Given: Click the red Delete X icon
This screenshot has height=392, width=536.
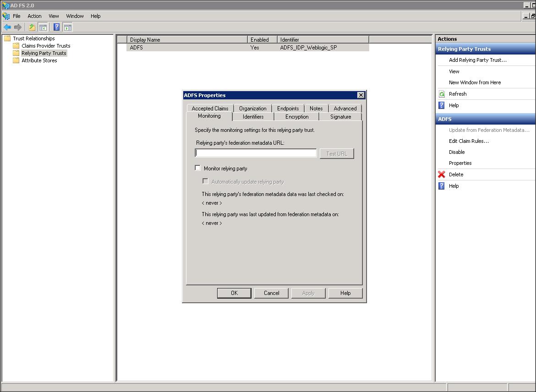Looking at the screenshot, I should [x=442, y=174].
